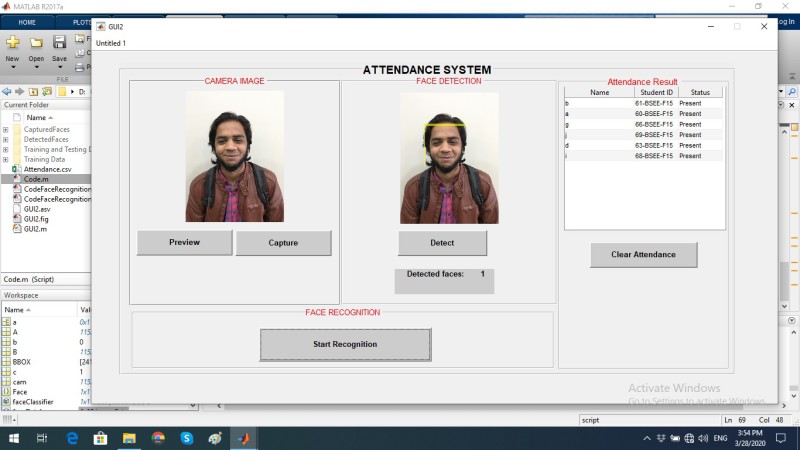
Task: Click the Save floppy disk icon
Action: pyautogui.click(x=59, y=42)
